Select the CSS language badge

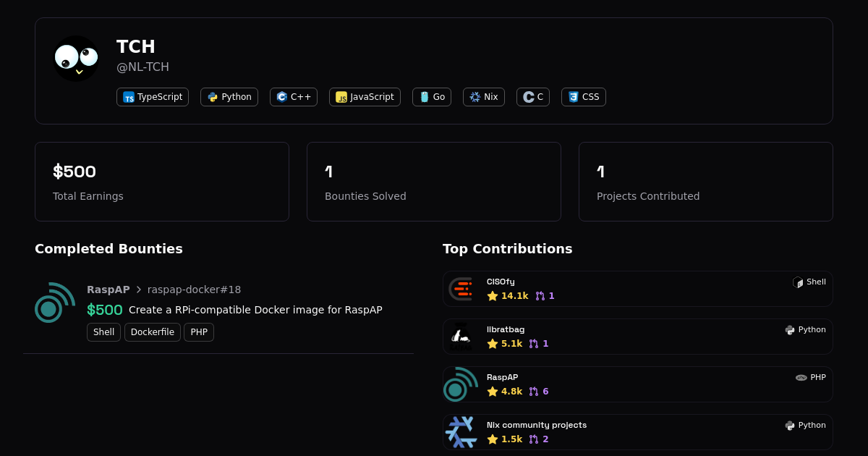(584, 97)
